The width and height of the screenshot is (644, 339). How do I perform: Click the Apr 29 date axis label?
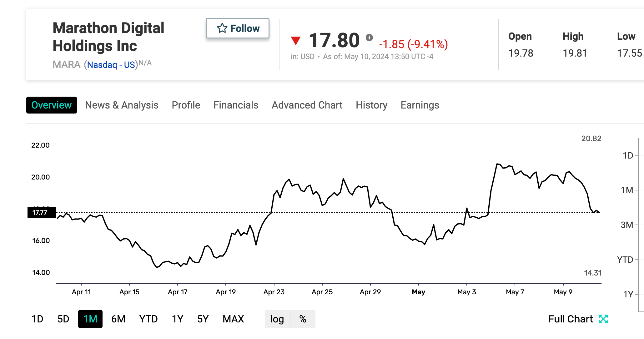point(370,292)
